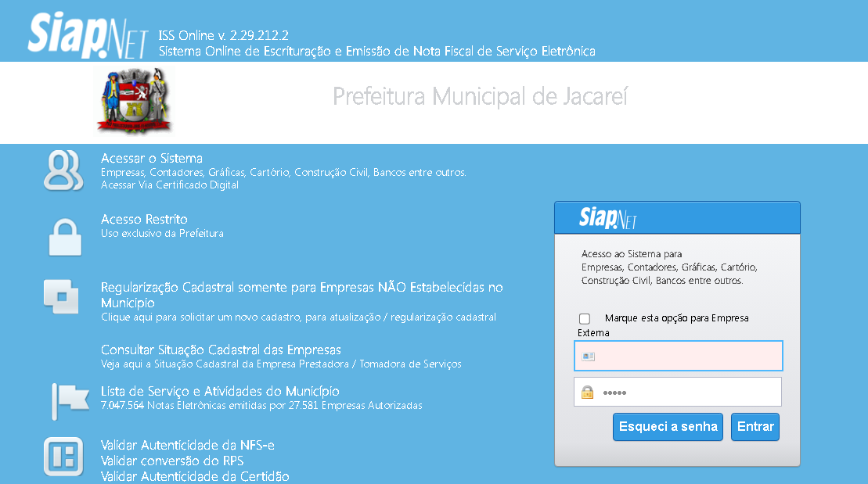Viewport: 868px width, 484px height.
Task: Click the flag icon for Lista de Serviço
Action: [70, 401]
